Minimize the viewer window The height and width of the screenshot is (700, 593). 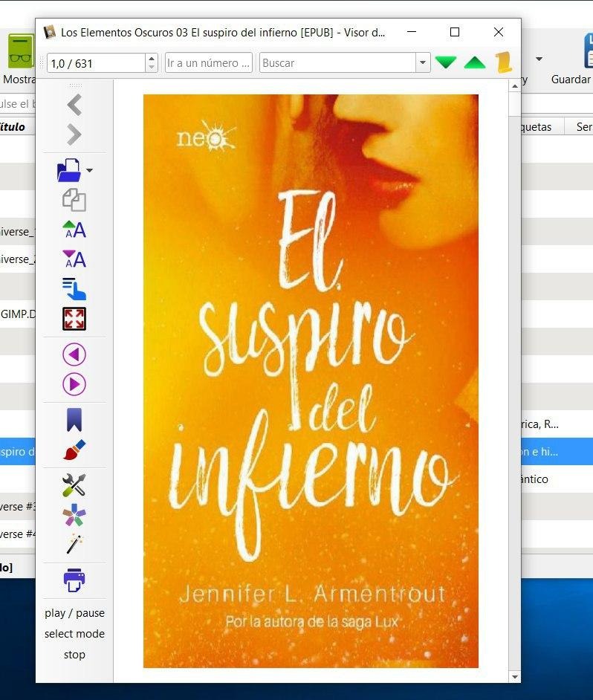pos(412,32)
